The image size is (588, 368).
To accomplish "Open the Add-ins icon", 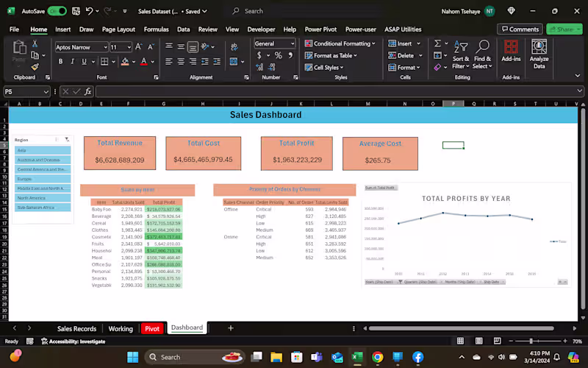I will coord(511,52).
